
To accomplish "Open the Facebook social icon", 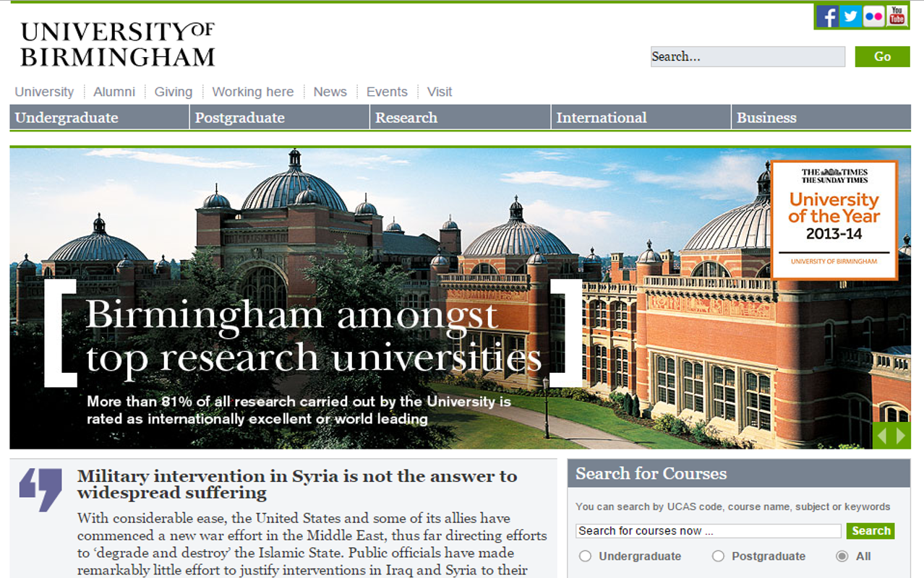I will pos(828,16).
